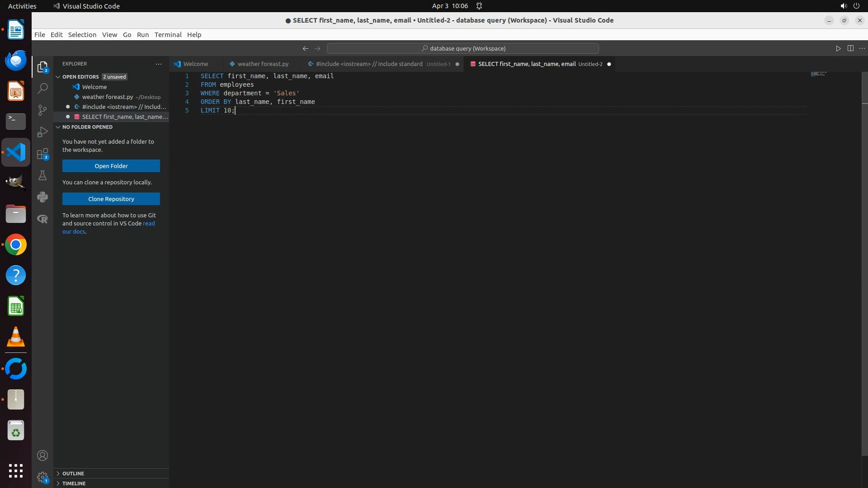Image resolution: width=868 pixels, height=488 pixels.
Task: Click unsaved dot on Untitled-2 tab
Action: click(609, 64)
